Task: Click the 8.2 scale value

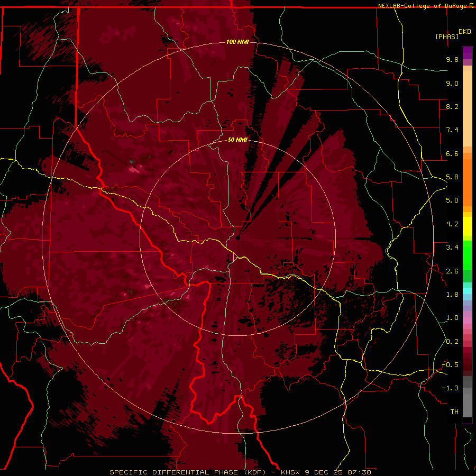Action: [x=452, y=106]
